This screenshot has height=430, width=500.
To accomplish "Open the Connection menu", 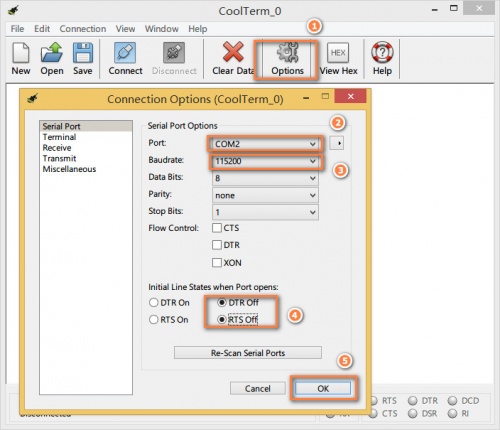I will [83, 29].
